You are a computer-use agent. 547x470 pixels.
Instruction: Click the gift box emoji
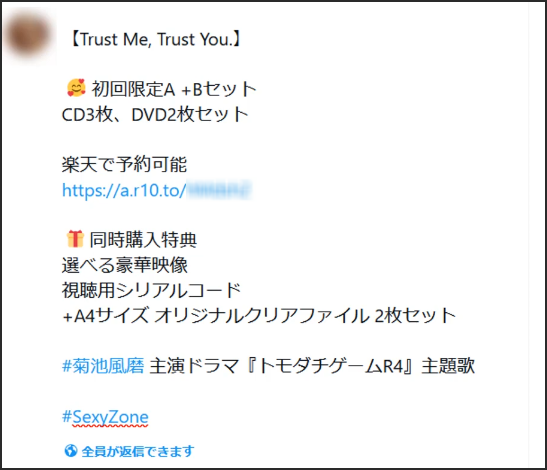click(x=75, y=239)
